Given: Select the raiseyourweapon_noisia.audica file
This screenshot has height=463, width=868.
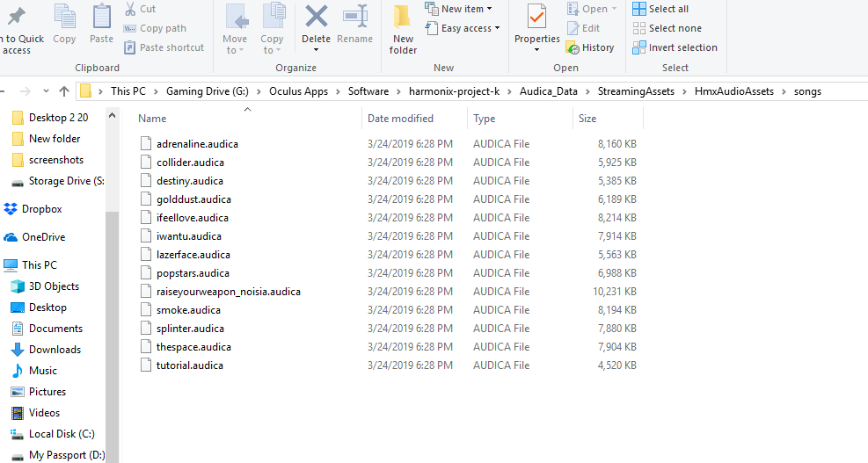Looking at the screenshot, I should click(228, 292).
